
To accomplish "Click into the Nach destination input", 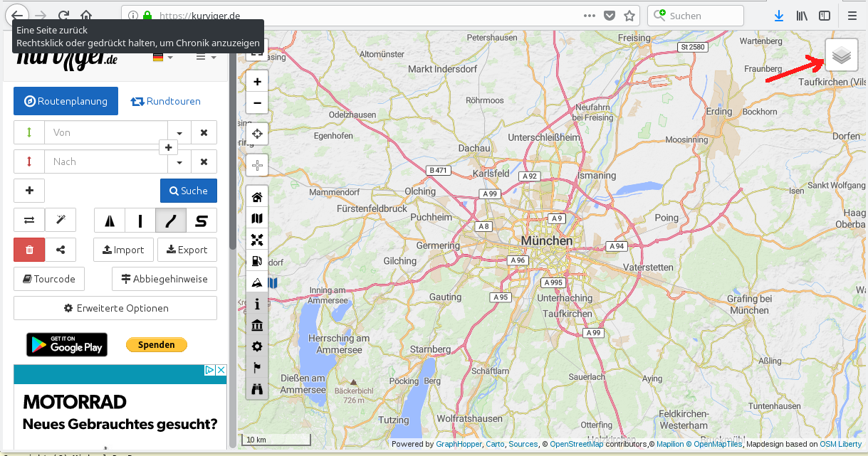I will [106, 161].
